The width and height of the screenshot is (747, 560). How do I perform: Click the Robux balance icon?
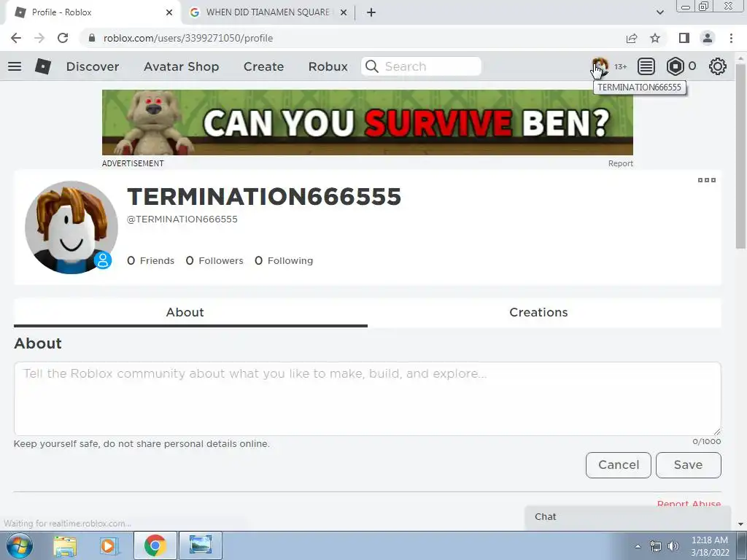click(x=675, y=66)
